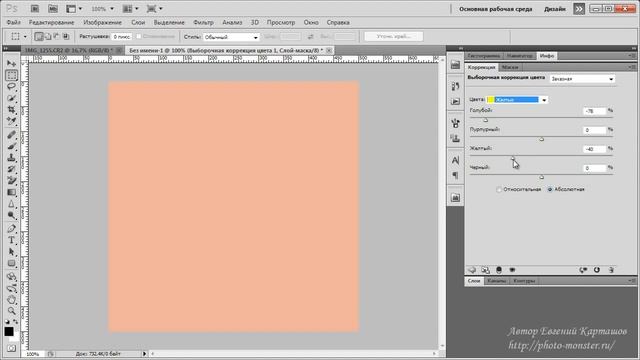Image resolution: width=640 pixels, height=360 pixels.
Task: Switch to the Каналы tab
Action: coord(496,281)
